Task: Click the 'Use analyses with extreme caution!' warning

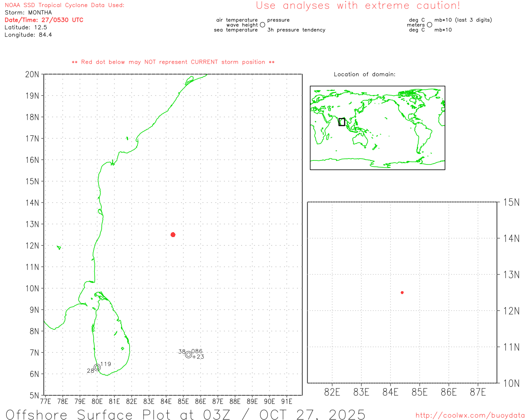Action: (x=358, y=6)
